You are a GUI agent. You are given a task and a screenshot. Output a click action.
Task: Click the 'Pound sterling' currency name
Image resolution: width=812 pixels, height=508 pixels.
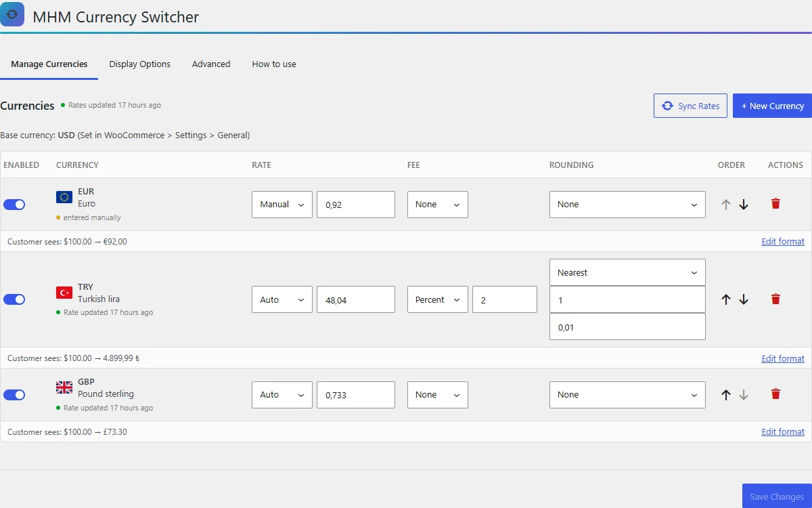[x=106, y=394]
